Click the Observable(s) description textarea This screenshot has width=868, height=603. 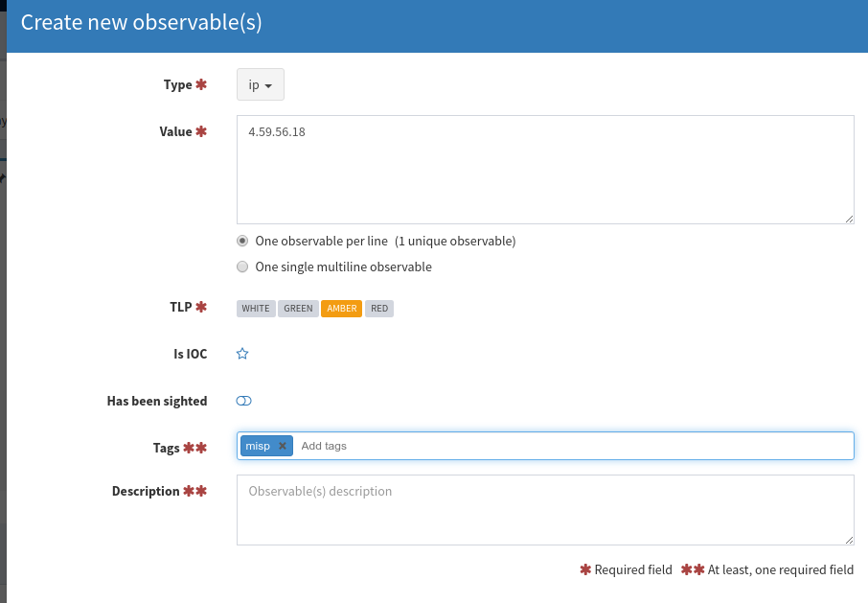click(x=544, y=509)
